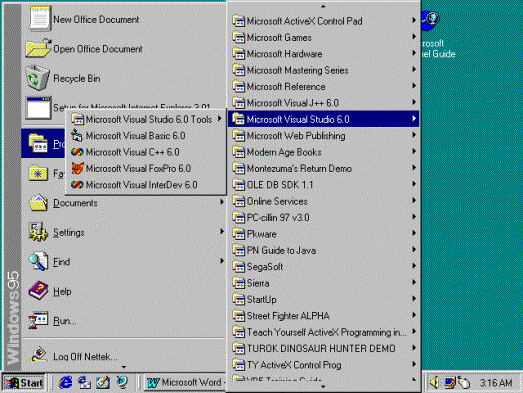523x393 pixels.
Task: Click the volume speaker tray icon
Action: tap(435, 382)
